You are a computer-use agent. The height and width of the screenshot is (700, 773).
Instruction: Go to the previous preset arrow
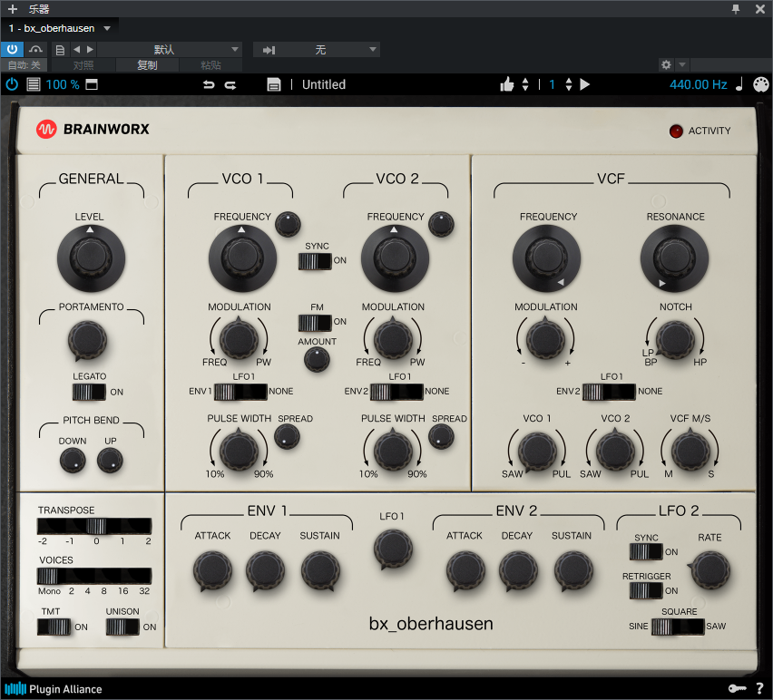point(76,49)
